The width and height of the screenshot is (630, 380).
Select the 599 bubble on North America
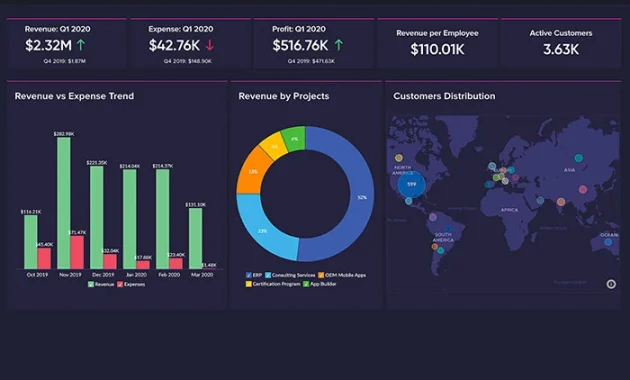(411, 184)
